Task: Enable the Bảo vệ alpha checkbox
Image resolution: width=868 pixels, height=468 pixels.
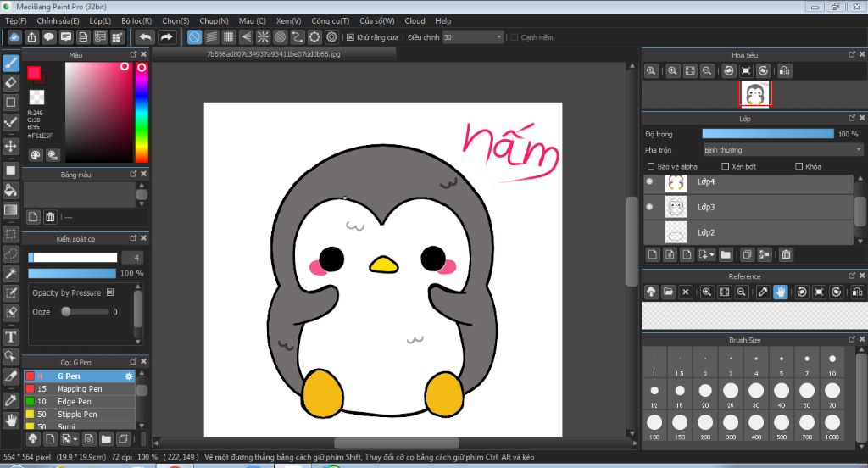Action: [x=651, y=166]
